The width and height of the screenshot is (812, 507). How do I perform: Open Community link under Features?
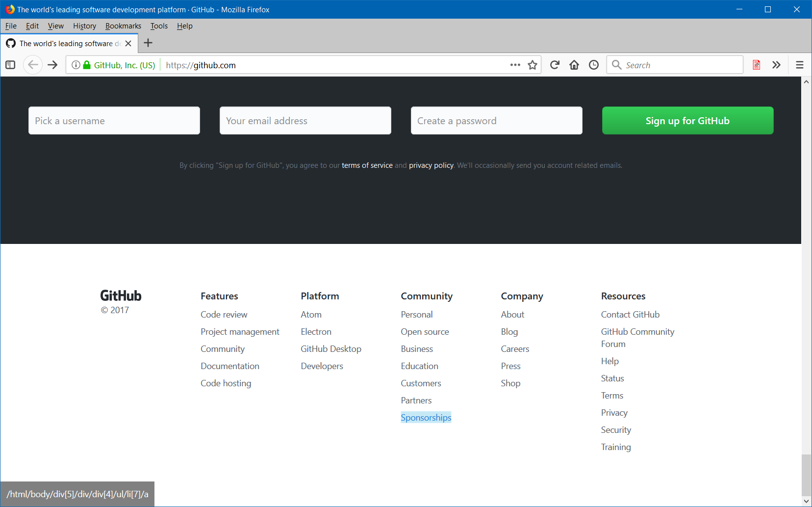pyautogui.click(x=223, y=349)
